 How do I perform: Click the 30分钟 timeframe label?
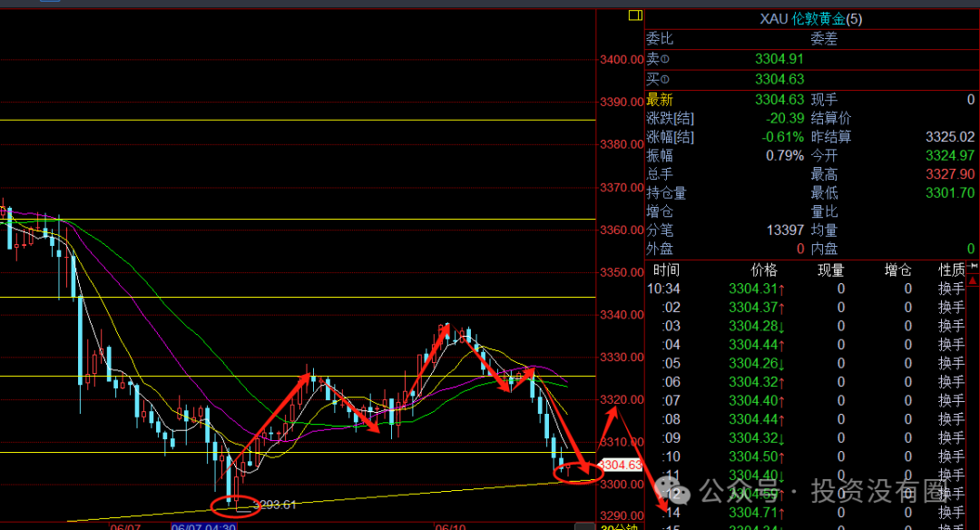619,527
